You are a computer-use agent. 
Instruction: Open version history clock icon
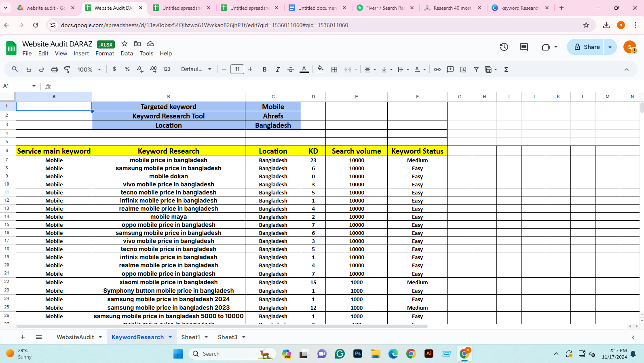coord(504,47)
